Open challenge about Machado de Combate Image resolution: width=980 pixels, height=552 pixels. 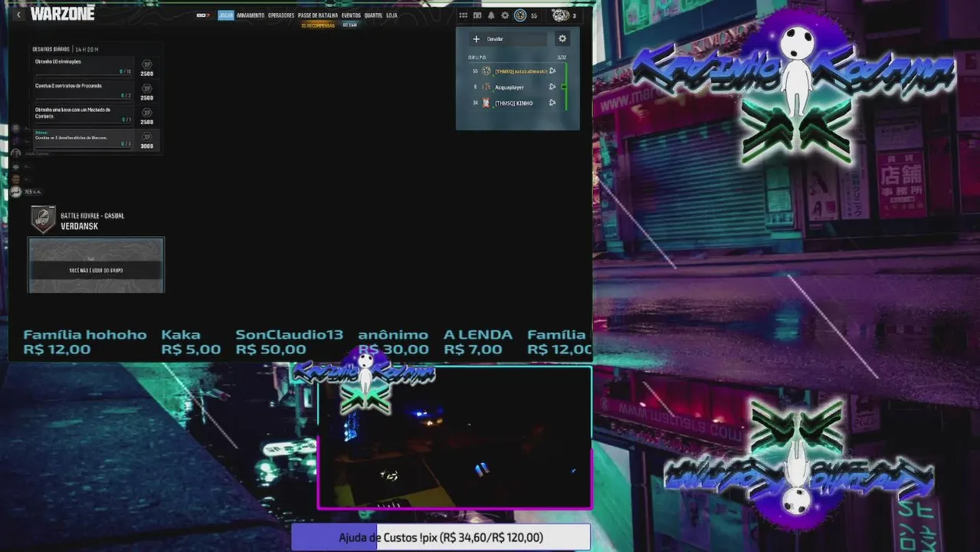coord(84,115)
